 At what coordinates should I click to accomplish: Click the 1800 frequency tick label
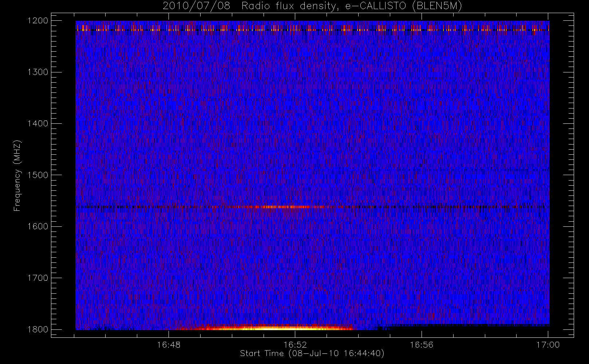[x=38, y=329]
